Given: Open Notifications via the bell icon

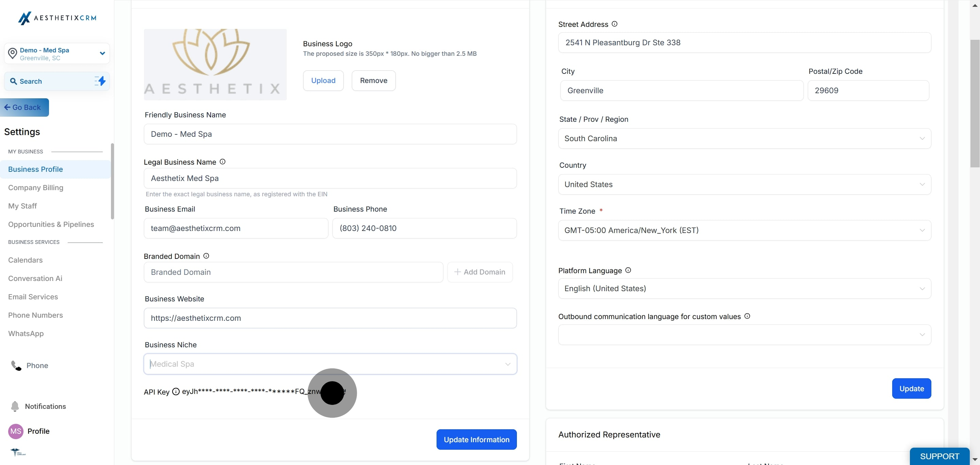Looking at the screenshot, I should [x=15, y=406].
